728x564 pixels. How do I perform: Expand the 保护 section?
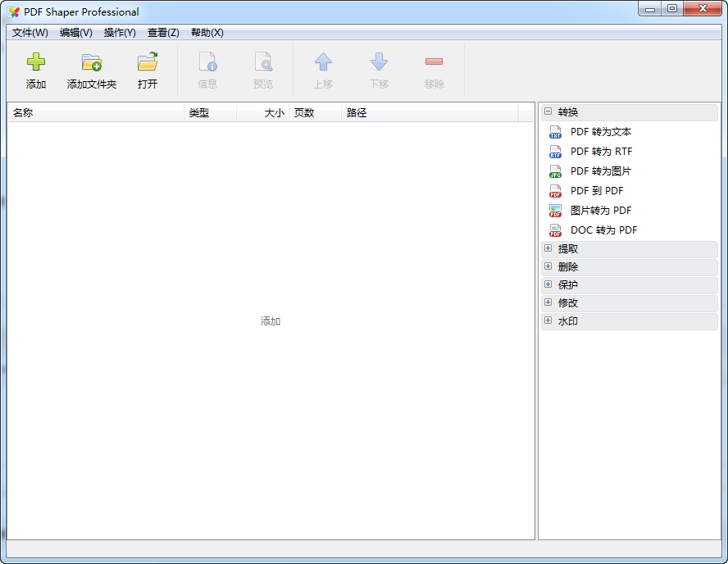[x=547, y=284]
